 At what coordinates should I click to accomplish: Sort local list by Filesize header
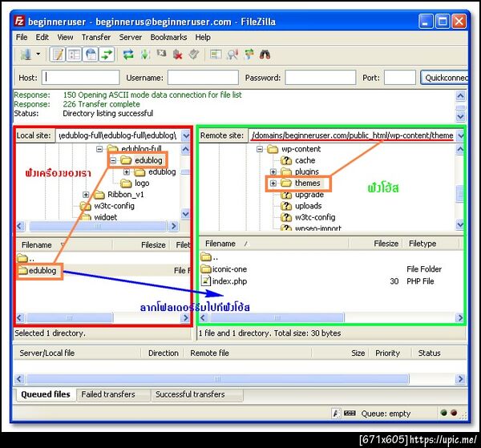[x=140, y=244]
